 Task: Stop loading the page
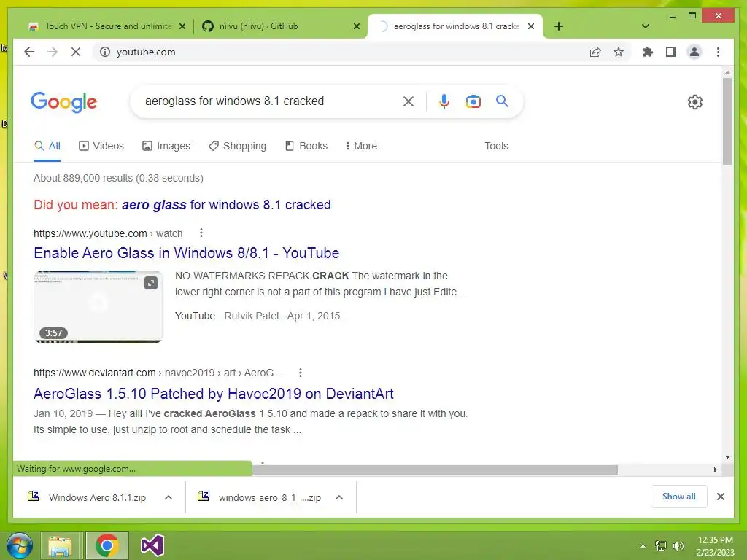(x=76, y=52)
